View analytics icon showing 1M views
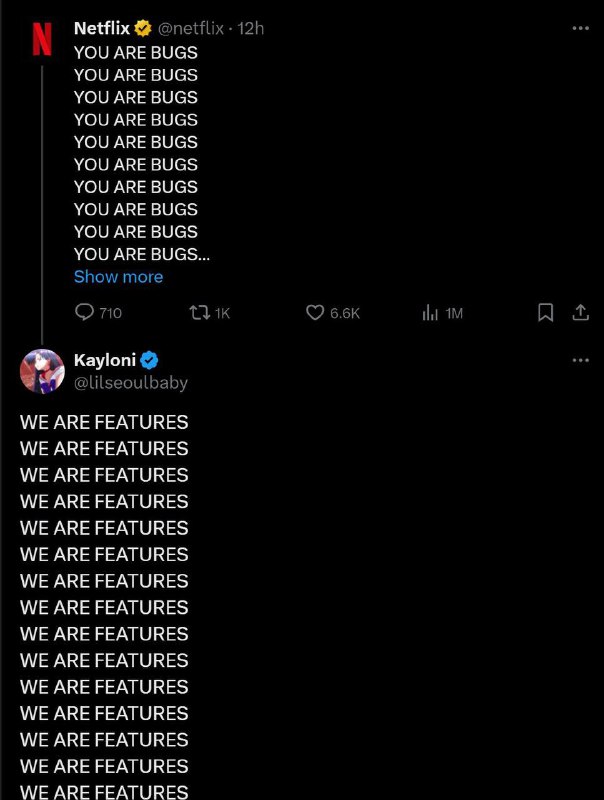604x800 pixels. [431, 313]
